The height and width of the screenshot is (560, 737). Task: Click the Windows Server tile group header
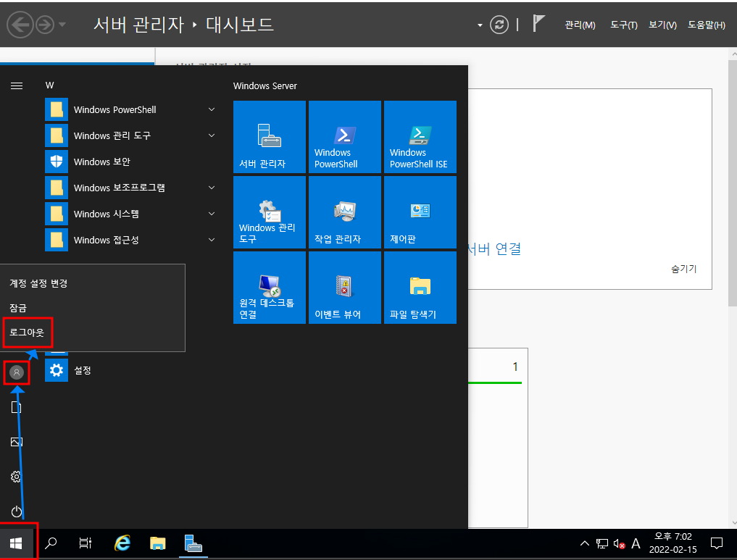point(265,86)
